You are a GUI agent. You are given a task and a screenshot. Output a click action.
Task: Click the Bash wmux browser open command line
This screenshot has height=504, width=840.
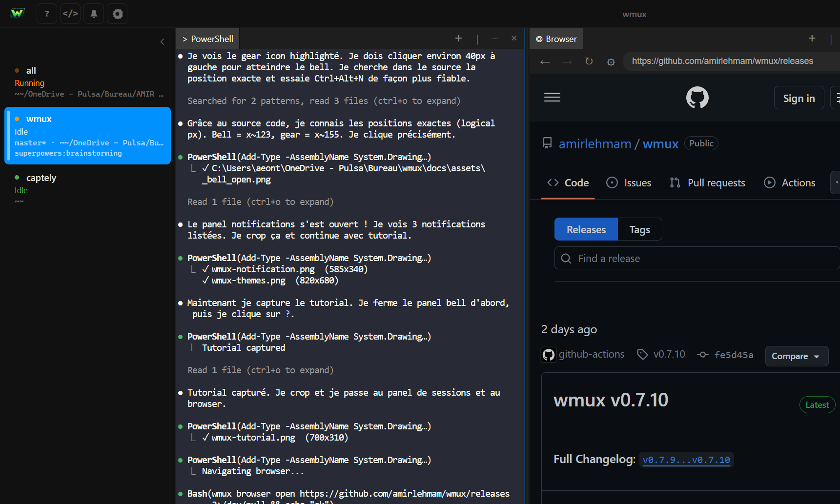pos(348,494)
